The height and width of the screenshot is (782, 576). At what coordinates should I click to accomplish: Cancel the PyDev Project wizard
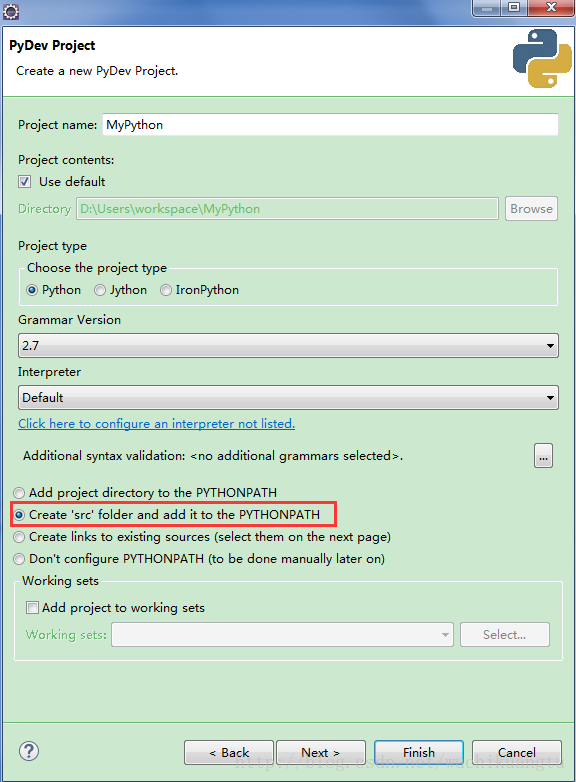(x=517, y=752)
